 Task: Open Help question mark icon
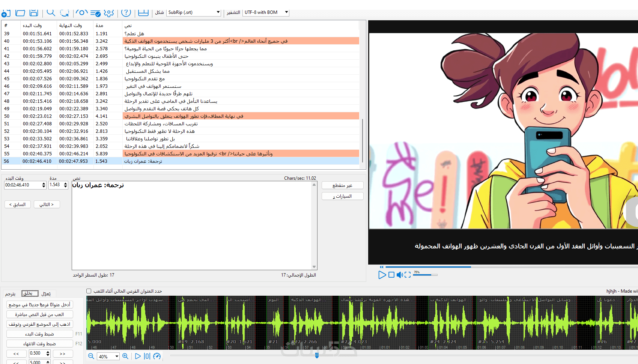pos(126,13)
